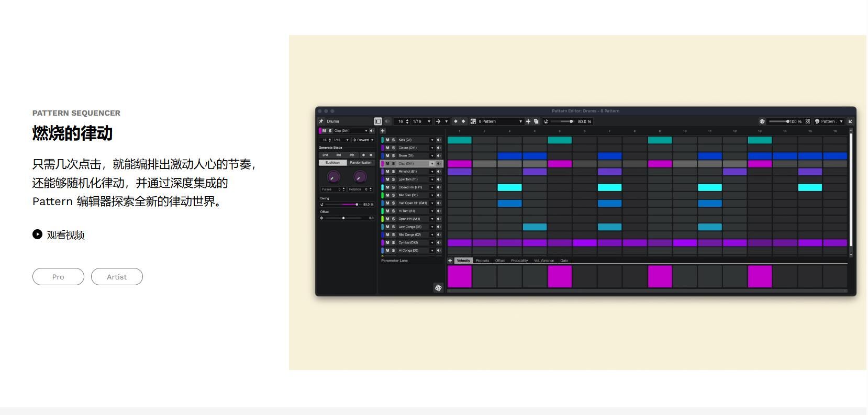Viewport: 868px width, 415px height.
Task: Add a parameter lane with plus beside Velocity
Action: pos(450,261)
